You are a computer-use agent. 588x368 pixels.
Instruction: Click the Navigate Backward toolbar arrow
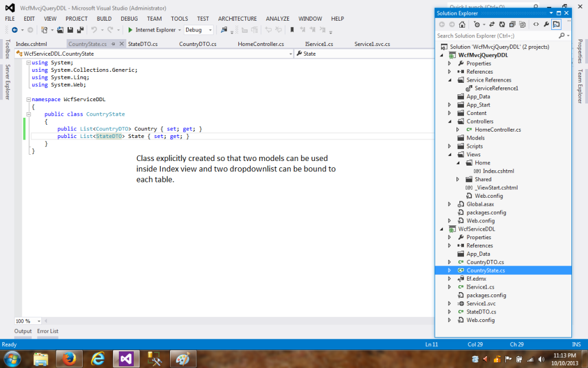pyautogui.click(x=14, y=30)
